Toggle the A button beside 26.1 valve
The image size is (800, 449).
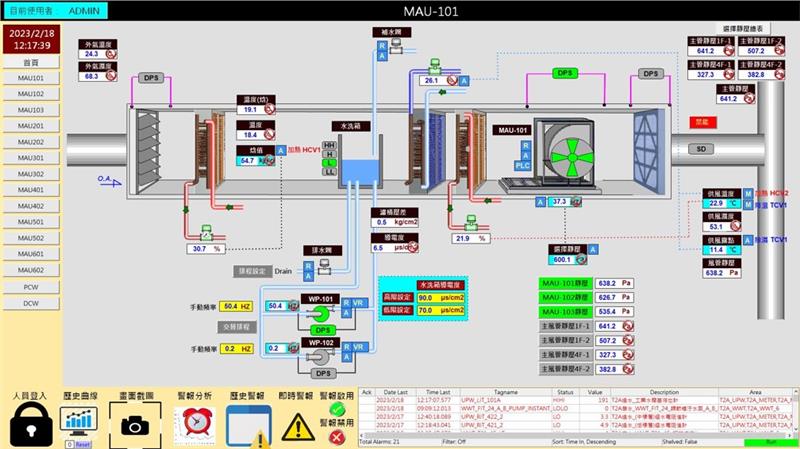tap(464, 81)
